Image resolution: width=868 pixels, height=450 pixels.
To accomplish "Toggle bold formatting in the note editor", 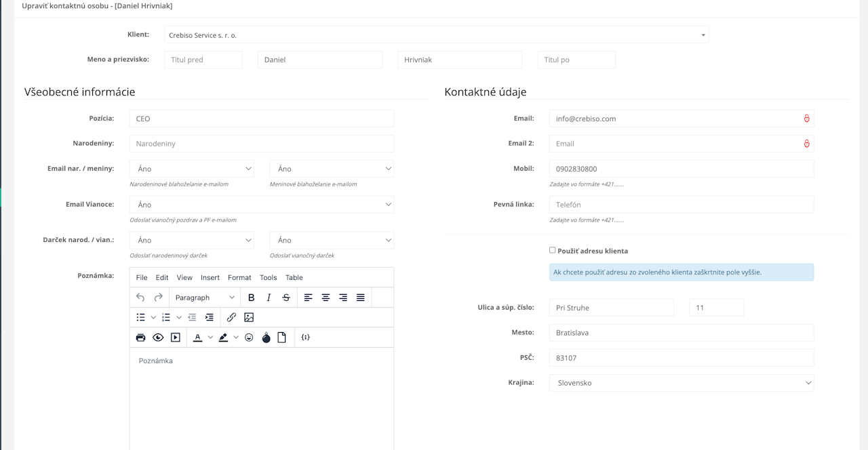I will 252,298.
